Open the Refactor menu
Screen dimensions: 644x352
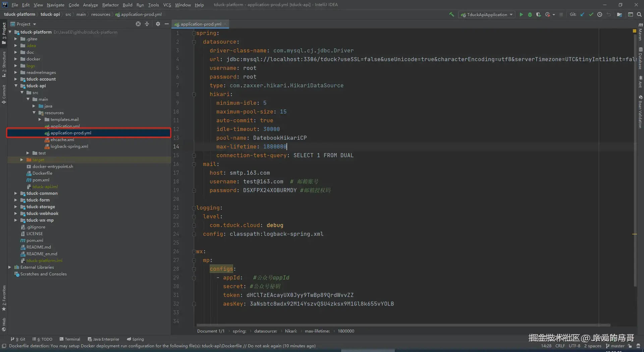coord(110,5)
